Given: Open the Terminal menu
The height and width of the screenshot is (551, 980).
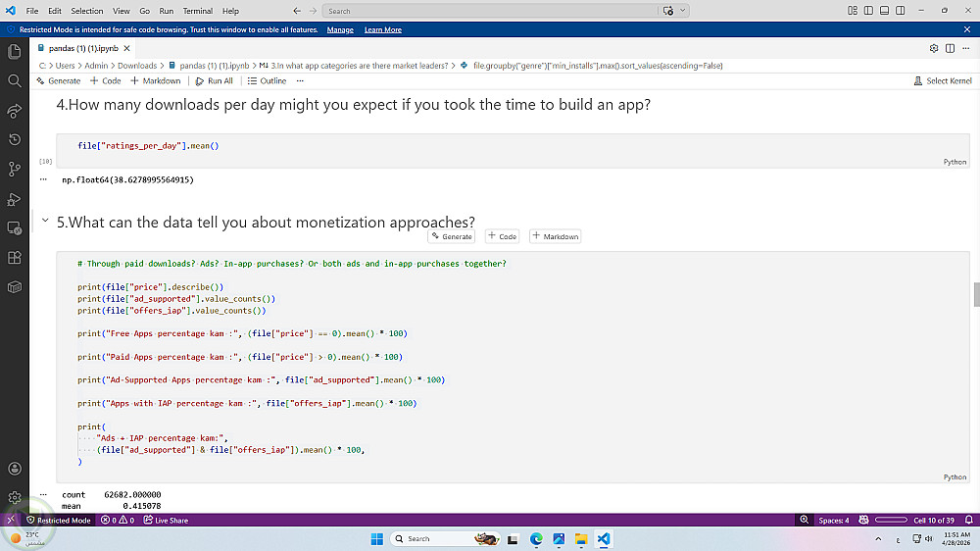Looking at the screenshot, I should 197,11.
